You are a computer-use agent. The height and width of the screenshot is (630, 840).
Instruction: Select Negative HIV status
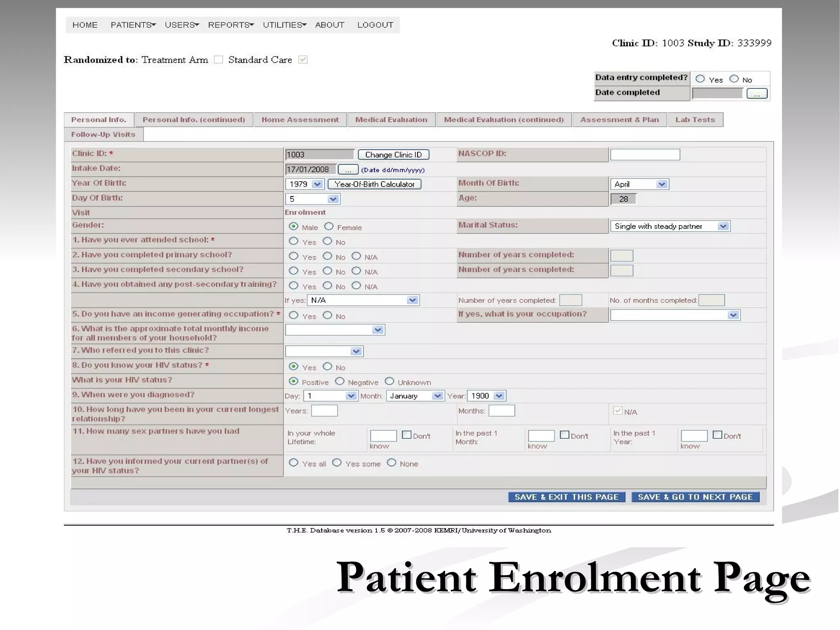[x=340, y=381]
